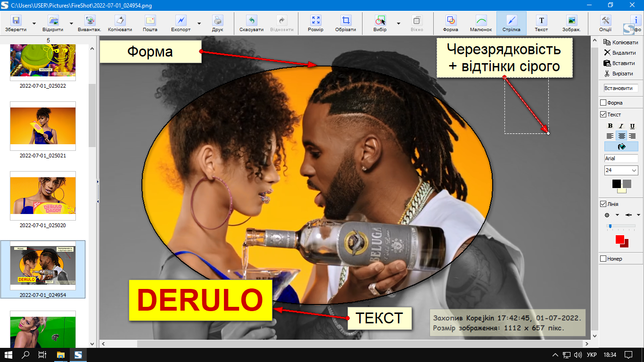Expand the Відкрити dropdown arrow
The width and height of the screenshot is (644, 362).
click(71, 23)
